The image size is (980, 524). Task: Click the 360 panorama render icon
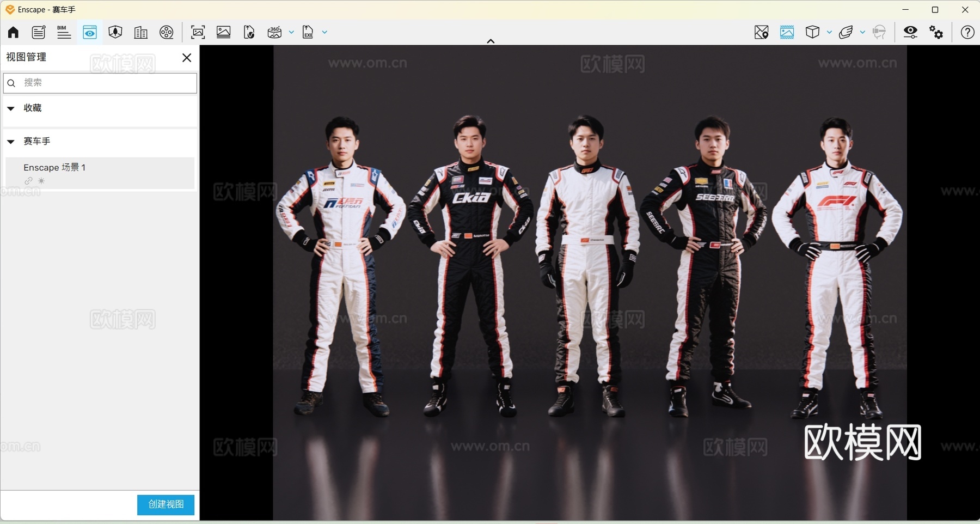pyautogui.click(x=275, y=32)
